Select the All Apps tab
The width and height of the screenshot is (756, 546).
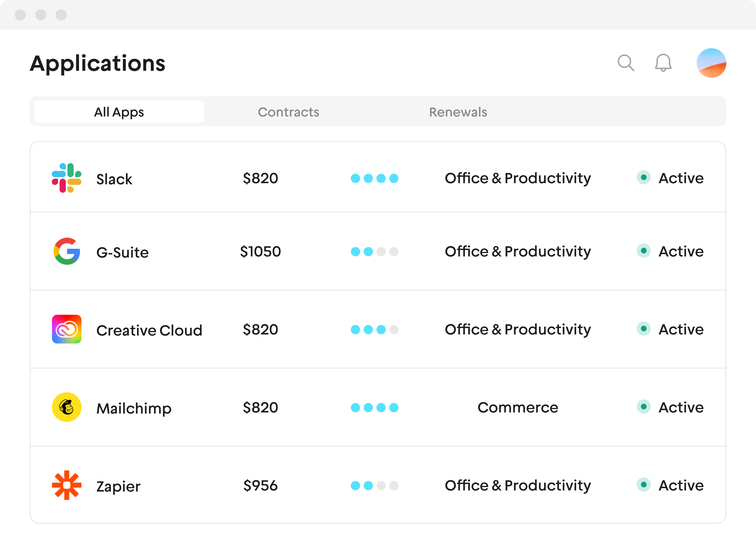tap(119, 112)
